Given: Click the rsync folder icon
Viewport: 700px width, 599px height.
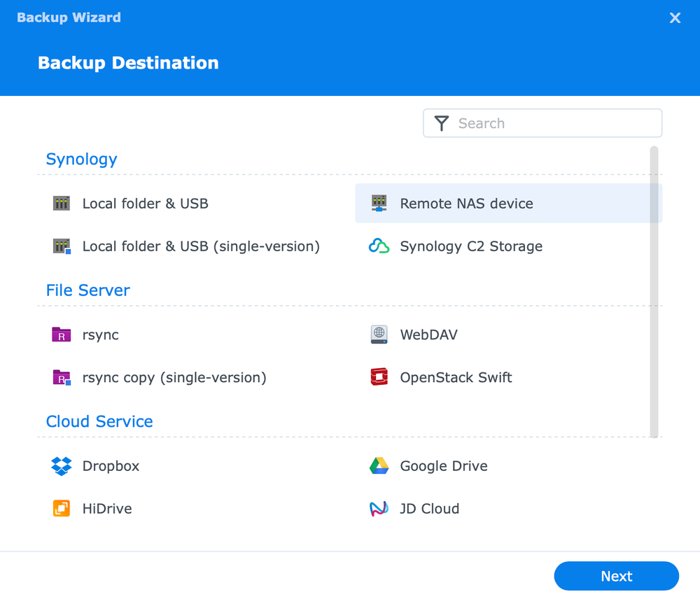Looking at the screenshot, I should coord(61,334).
